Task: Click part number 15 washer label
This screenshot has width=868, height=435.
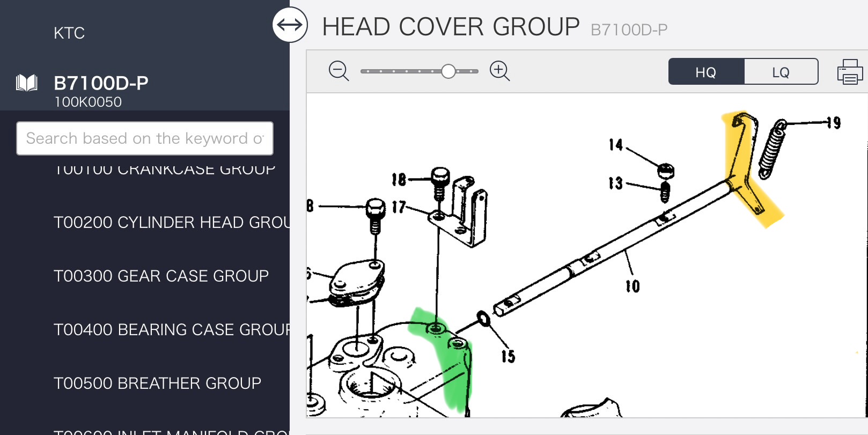Action: tap(508, 356)
